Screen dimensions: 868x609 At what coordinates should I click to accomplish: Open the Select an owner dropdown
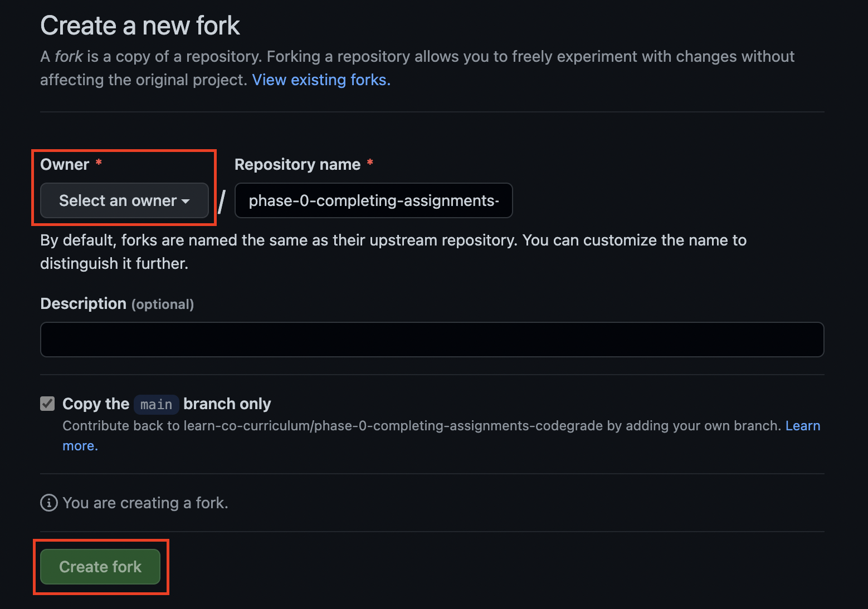click(124, 200)
